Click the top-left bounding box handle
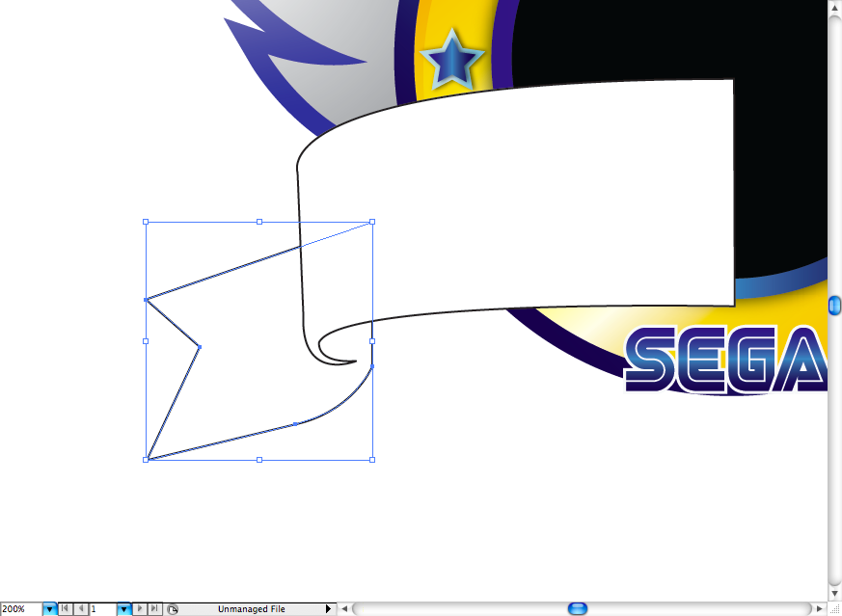842x616 pixels. (x=146, y=222)
